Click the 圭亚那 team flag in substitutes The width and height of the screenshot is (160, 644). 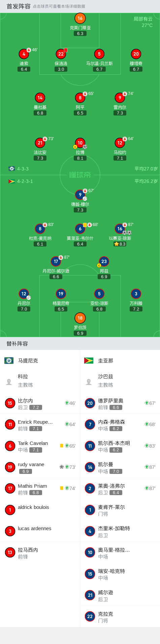[x=89, y=360]
